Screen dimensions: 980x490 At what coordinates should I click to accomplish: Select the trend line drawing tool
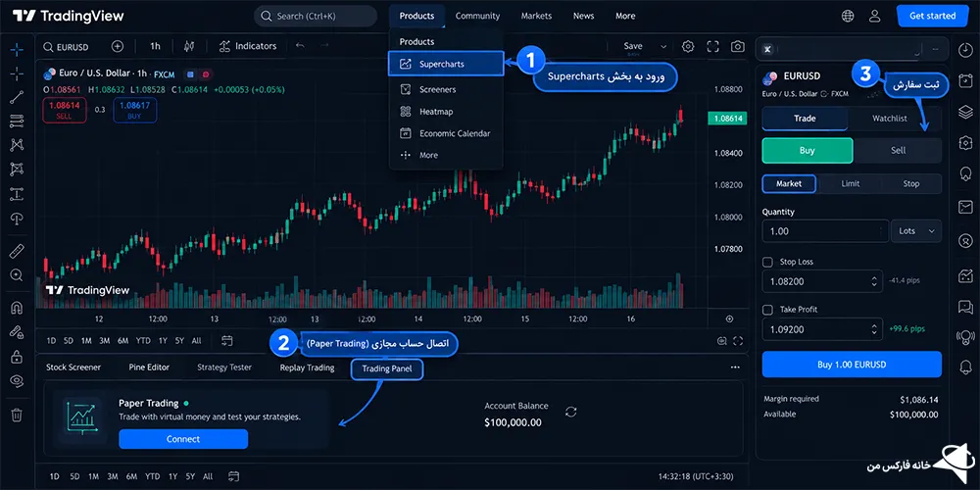pyautogui.click(x=17, y=97)
